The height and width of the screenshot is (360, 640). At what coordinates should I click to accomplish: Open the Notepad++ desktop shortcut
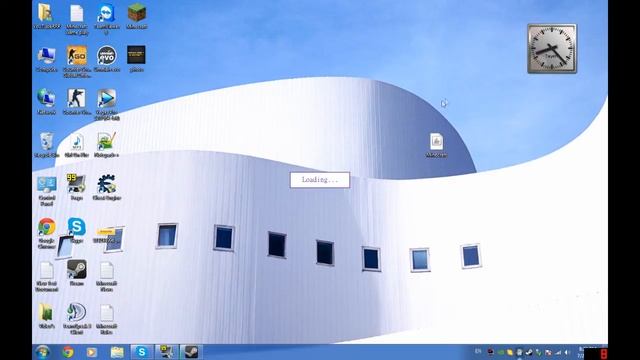coord(107,145)
